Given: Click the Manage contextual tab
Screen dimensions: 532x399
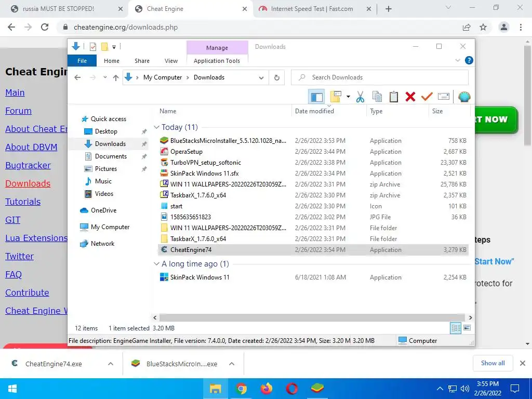Looking at the screenshot, I should coord(217,48).
